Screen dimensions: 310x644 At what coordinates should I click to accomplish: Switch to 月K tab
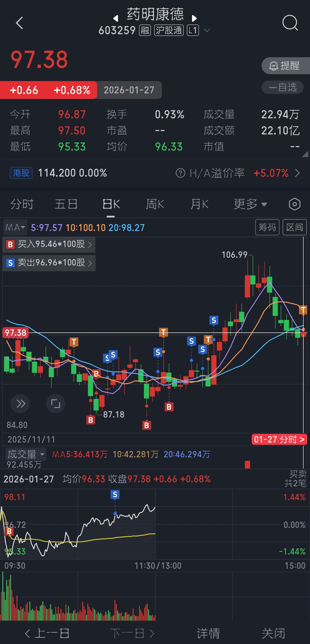coord(199,204)
